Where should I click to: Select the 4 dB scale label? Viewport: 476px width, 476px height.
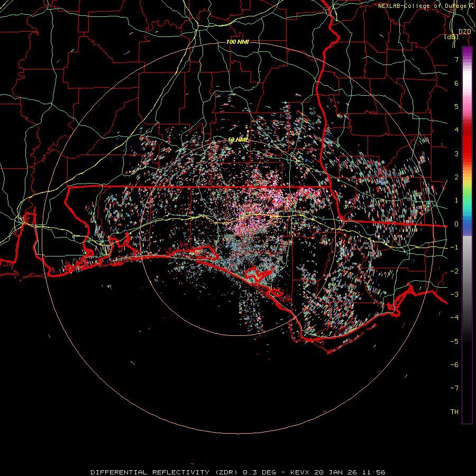[x=456, y=130]
